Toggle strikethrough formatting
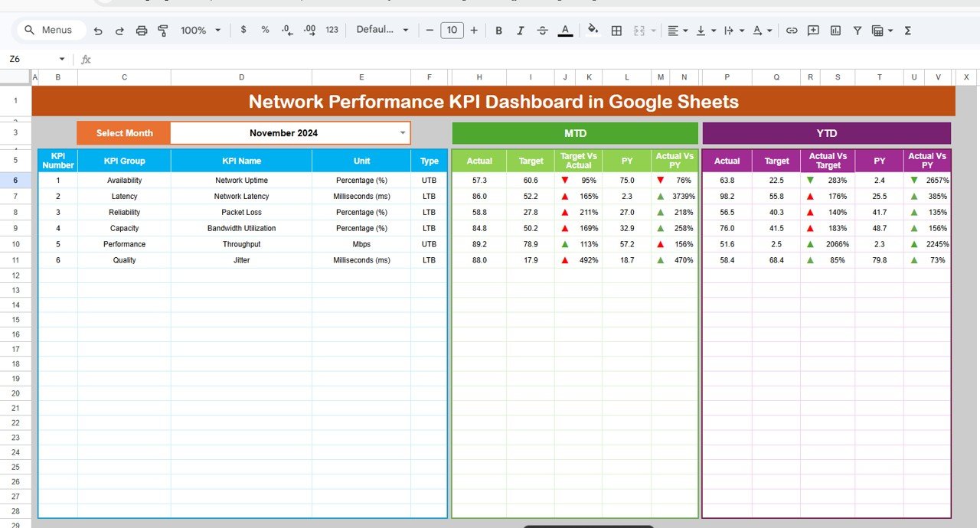 coord(543,31)
